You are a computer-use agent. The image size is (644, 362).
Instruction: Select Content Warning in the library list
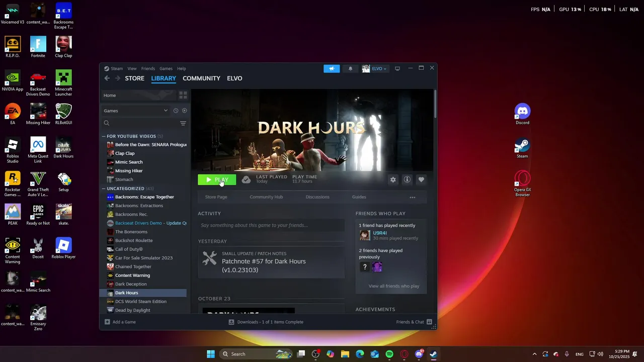point(132,276)
